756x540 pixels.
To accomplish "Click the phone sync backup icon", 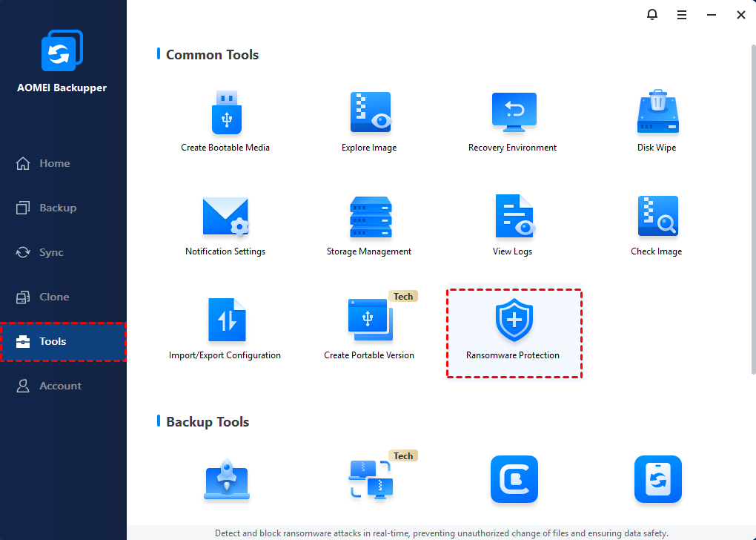I will [x=657, y=479].
